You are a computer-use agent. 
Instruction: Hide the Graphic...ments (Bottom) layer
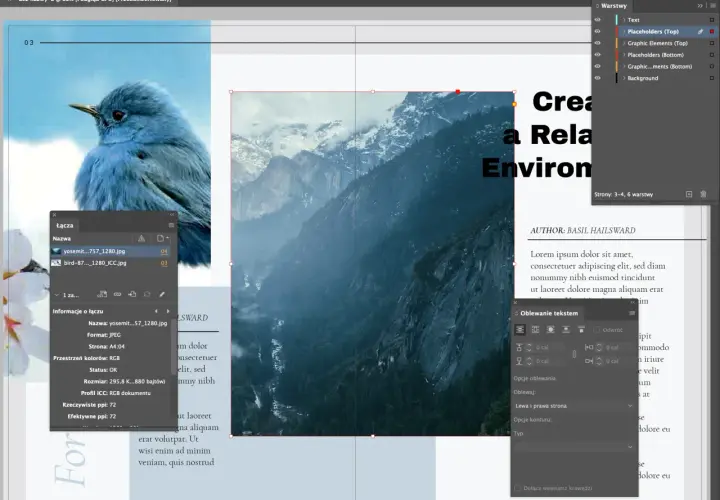597,66
